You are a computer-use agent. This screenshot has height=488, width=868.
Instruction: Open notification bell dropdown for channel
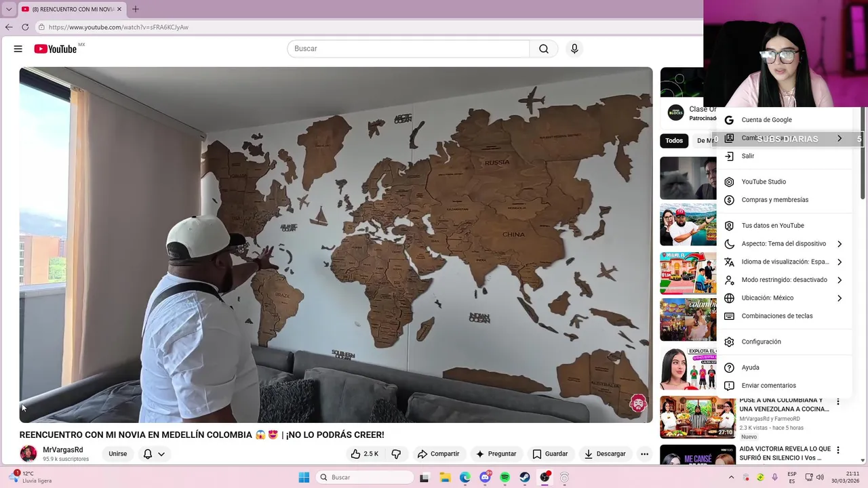pyautogui.click(x=154, y=454)
